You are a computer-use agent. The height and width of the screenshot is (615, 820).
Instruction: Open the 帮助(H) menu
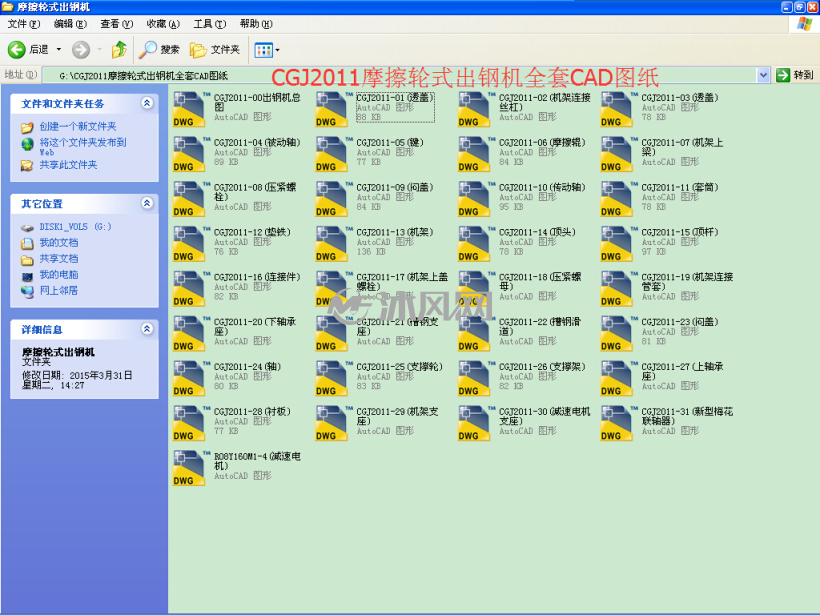point(256,24)
